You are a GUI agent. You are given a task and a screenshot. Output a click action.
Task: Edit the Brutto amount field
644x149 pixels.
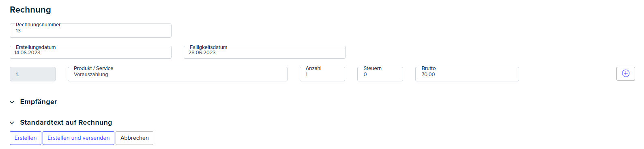pyautogui.click(x=467, y=74)
